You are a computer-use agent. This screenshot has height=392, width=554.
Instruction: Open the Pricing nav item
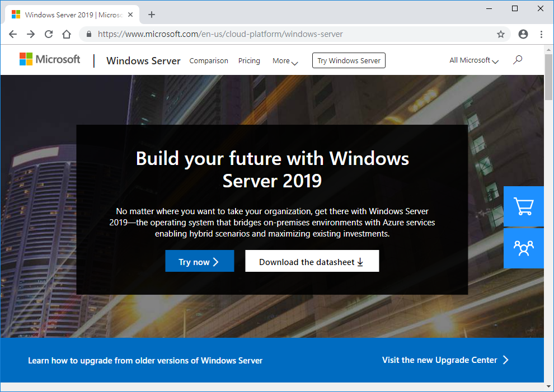click(249, 61)
